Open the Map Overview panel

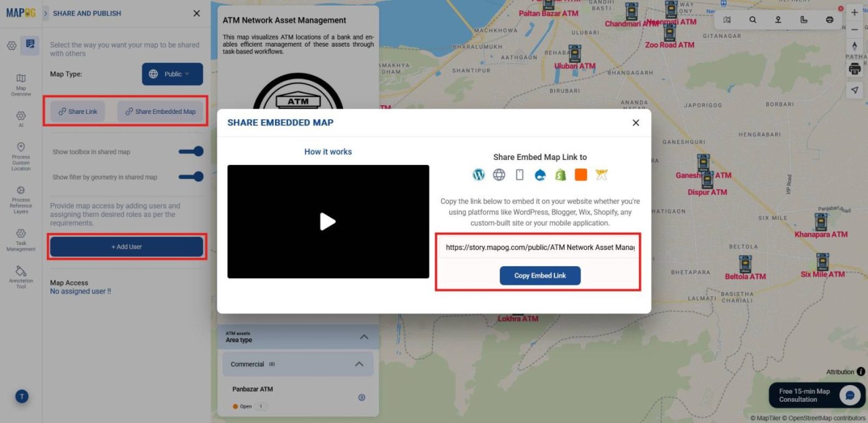tap(21, 84)
